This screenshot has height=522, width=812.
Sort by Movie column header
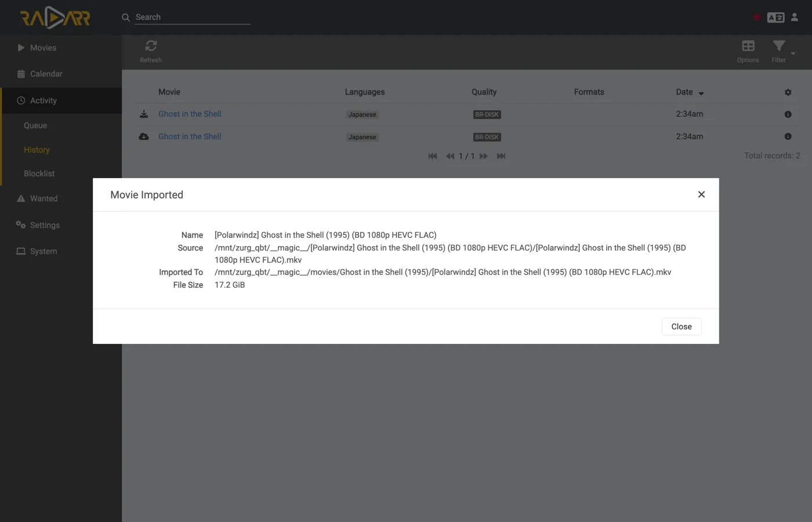click(169, 92)
